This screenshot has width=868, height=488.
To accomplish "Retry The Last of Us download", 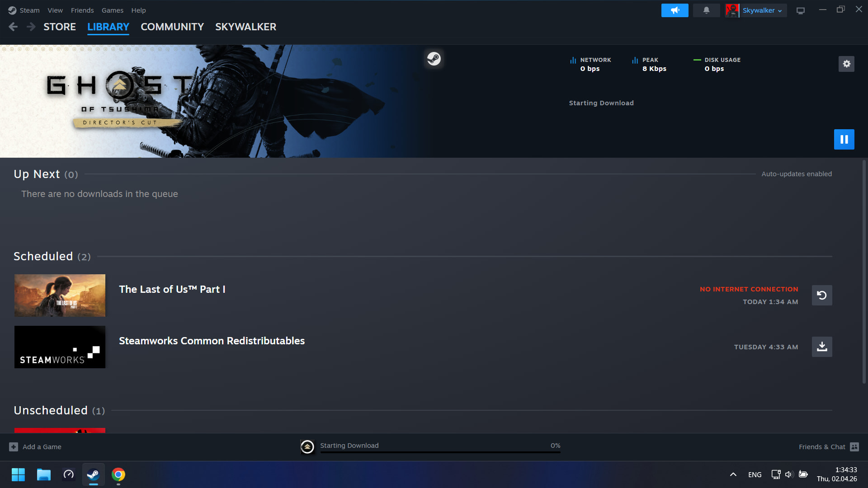I will pyautogui.click(x=821, y=295).
